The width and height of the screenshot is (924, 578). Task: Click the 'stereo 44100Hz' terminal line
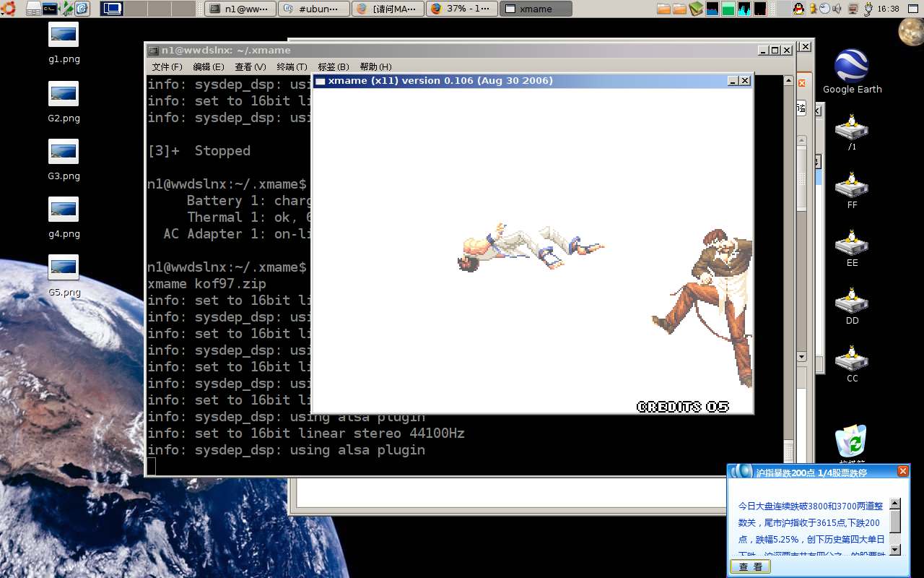pos(306,433)
